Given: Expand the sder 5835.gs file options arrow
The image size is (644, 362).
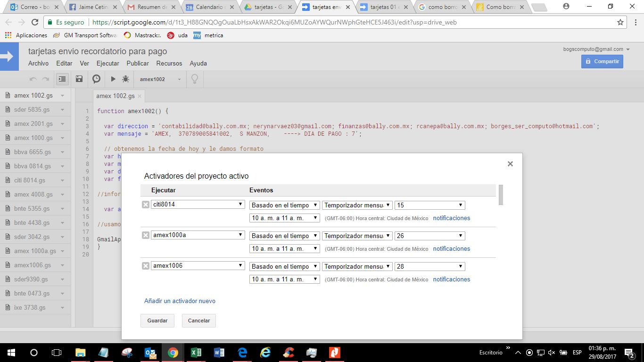Looking at the screenshot, I should point(62,109).
